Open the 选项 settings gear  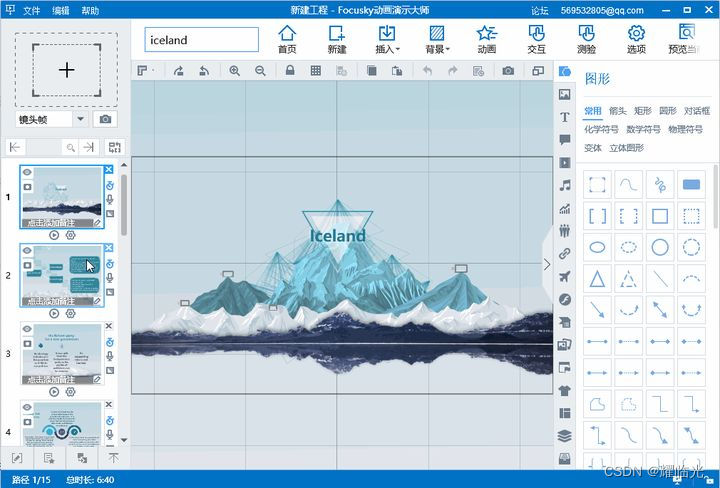coord(636,39)
